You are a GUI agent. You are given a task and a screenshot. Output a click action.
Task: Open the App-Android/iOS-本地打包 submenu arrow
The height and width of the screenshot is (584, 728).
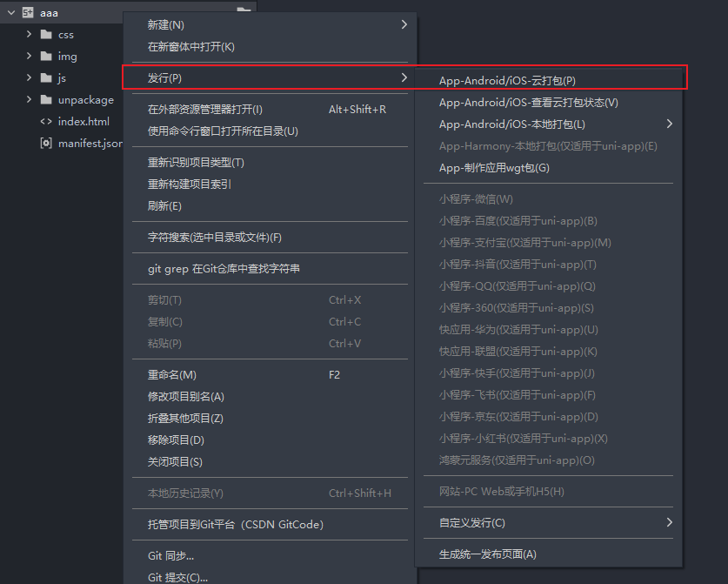click(x=669, y=124)
